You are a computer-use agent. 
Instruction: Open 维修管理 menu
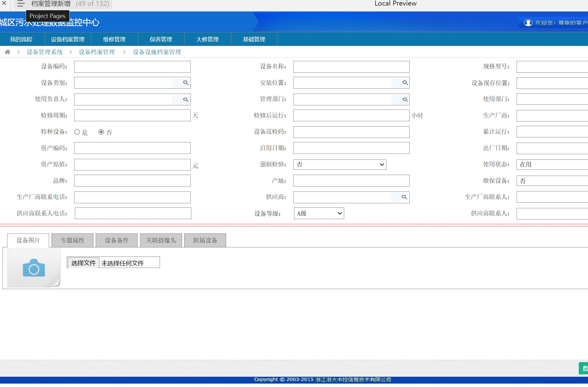tap(114, 39)
